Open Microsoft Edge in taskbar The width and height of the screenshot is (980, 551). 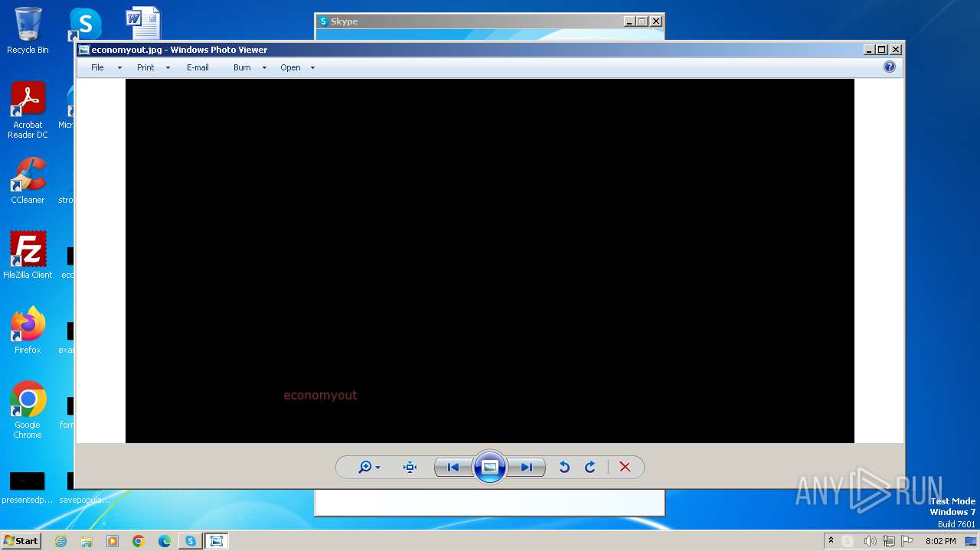(x=165, y=541)
